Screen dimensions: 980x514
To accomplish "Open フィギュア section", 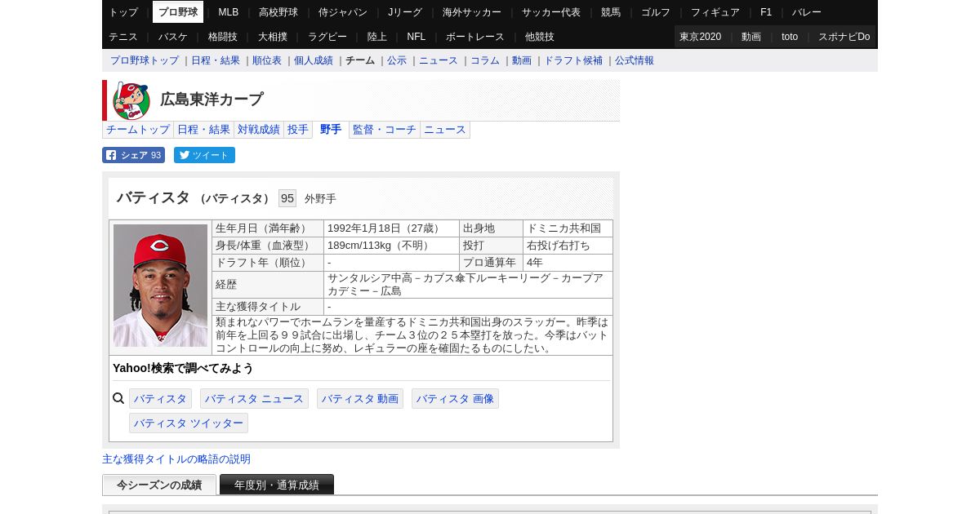I will coord(715,12).
